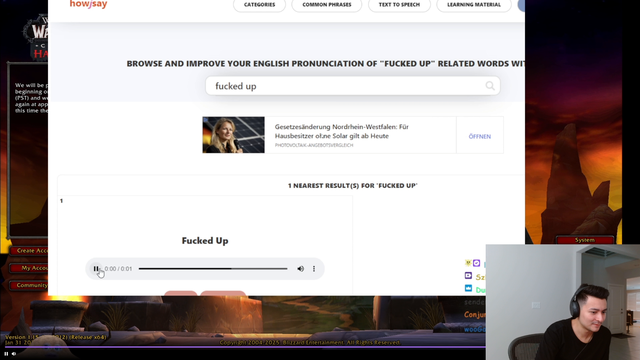Click the webcam overlay of the streamer
This screenshot has height=360, width=640.
(x=563, y=302)
